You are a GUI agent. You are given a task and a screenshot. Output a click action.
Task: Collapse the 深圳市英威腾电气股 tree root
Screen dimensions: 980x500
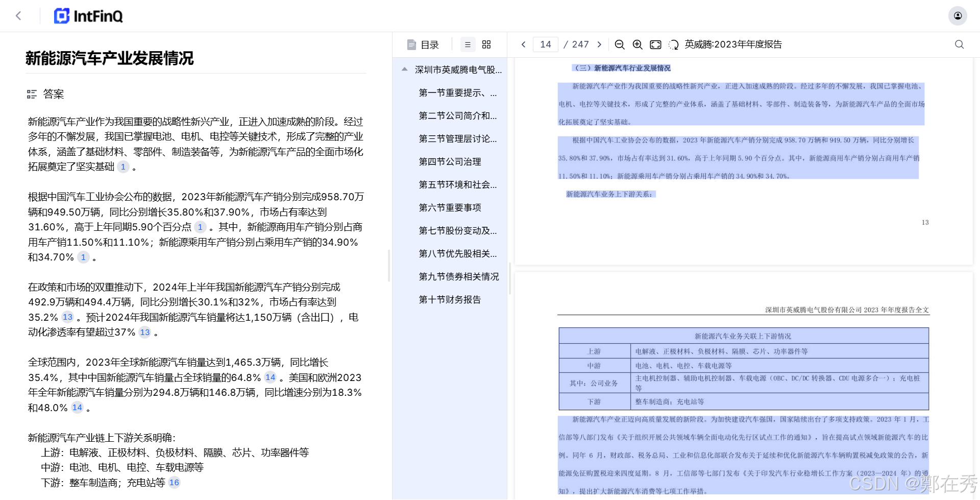click(405, 69)
